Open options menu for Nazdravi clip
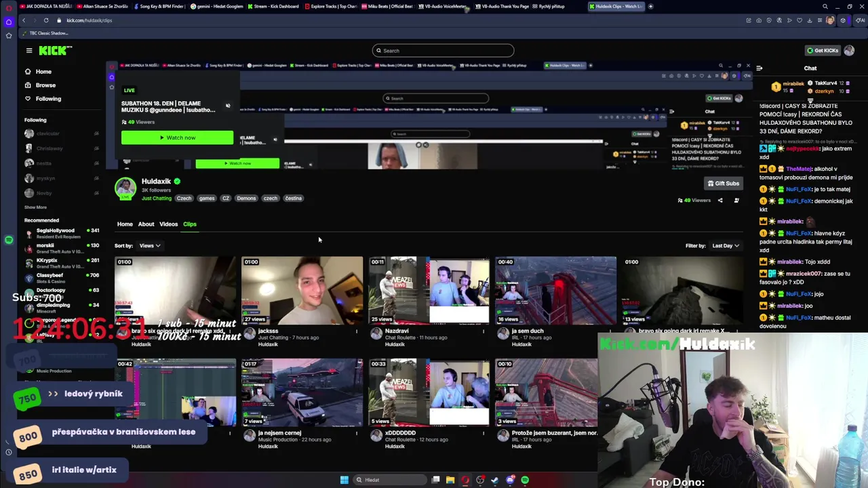This screenshot has width=868, height=488. 484,331
